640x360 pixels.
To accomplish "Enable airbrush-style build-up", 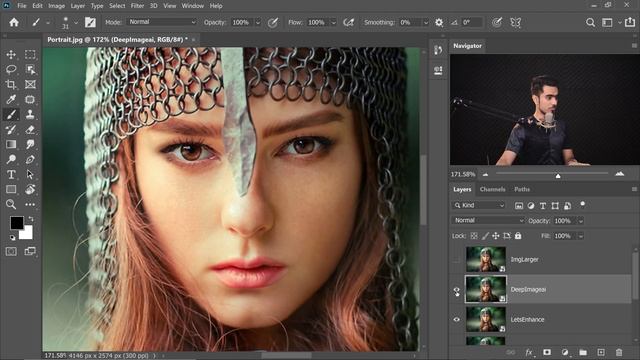I will pos(349,22).
